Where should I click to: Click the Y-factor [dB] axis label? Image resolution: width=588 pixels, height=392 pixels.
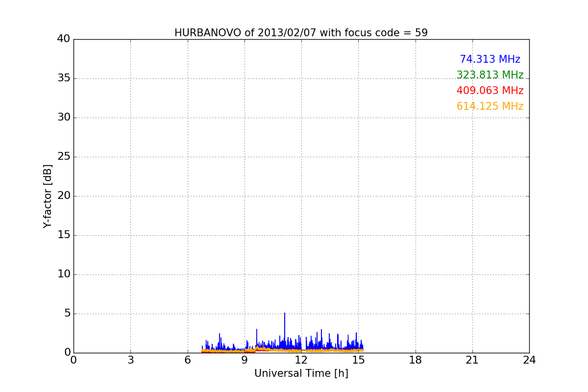[48, 196]
